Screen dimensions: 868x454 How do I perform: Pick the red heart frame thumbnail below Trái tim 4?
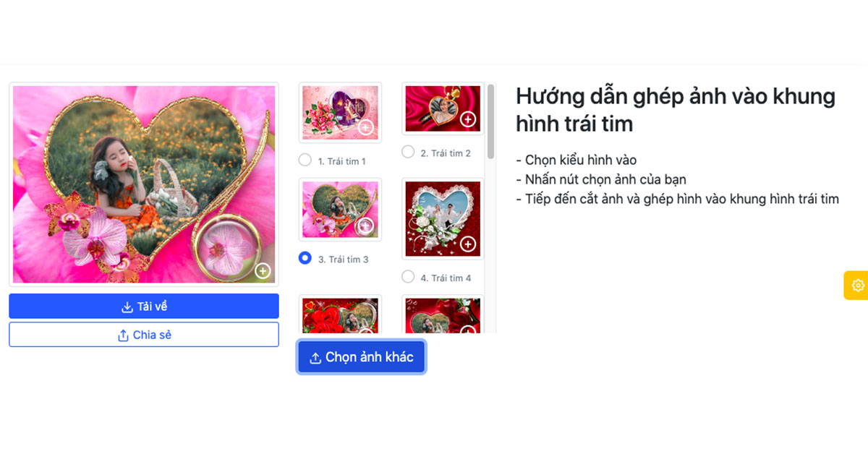coord(443,315)
